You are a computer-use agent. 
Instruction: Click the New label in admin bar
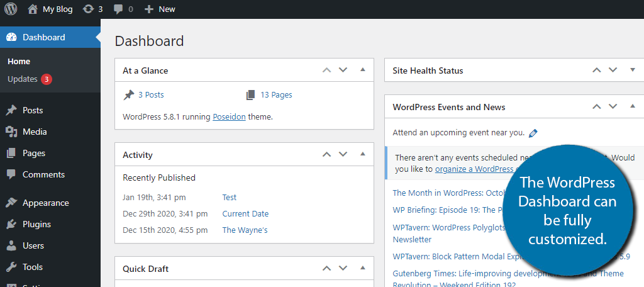pyautogui.click(x=167, y=9)
